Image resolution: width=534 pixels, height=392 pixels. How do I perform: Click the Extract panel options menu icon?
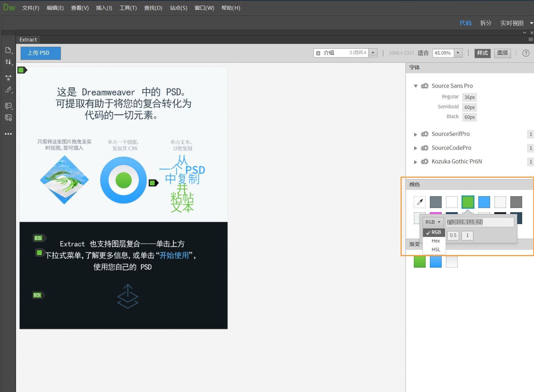pos(531,40)
